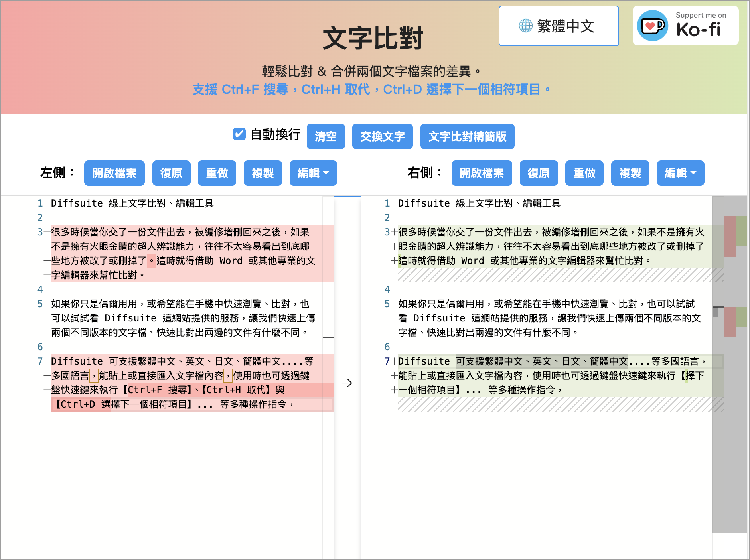Click the merge right arrow icon

[347, 383]
